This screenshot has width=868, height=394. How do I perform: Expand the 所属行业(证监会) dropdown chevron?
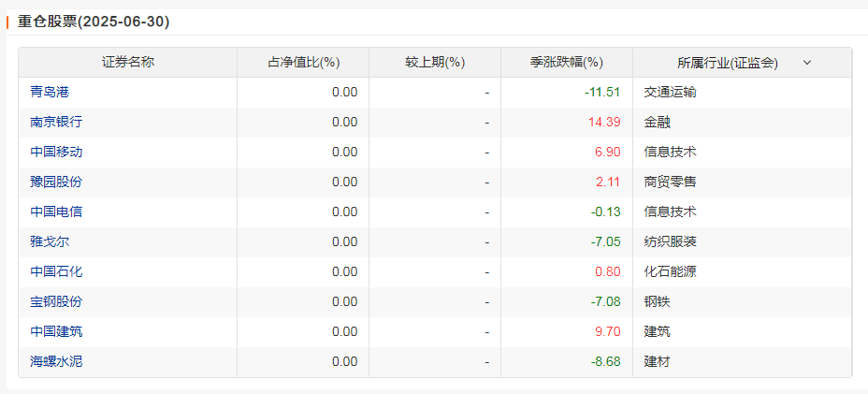807,63
